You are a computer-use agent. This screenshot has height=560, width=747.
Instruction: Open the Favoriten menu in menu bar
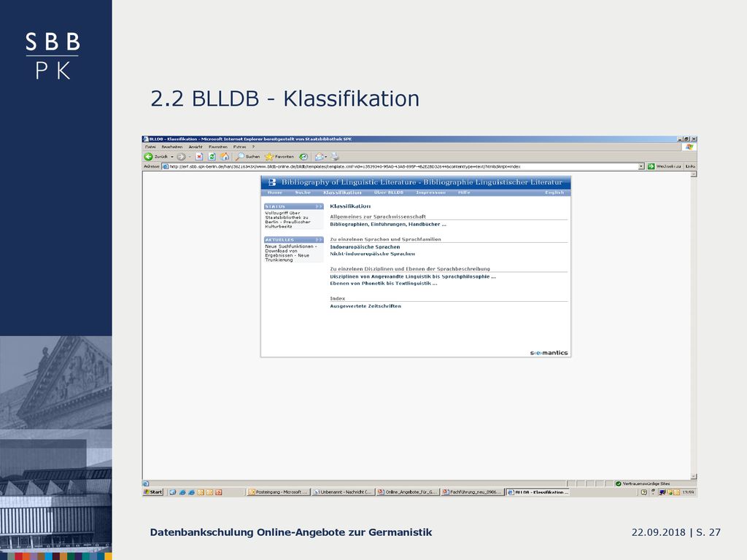(x=218, y=147)
